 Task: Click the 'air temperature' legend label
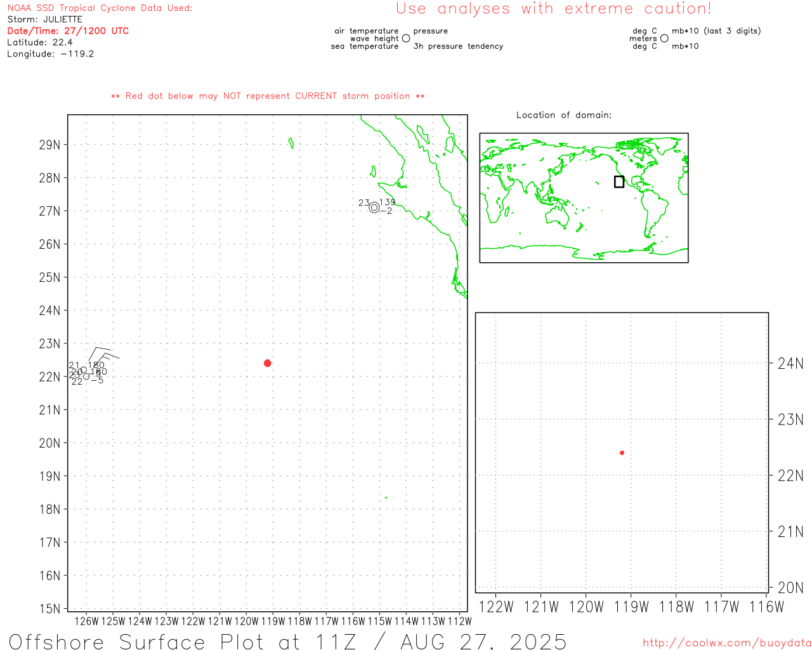(367, 31)
